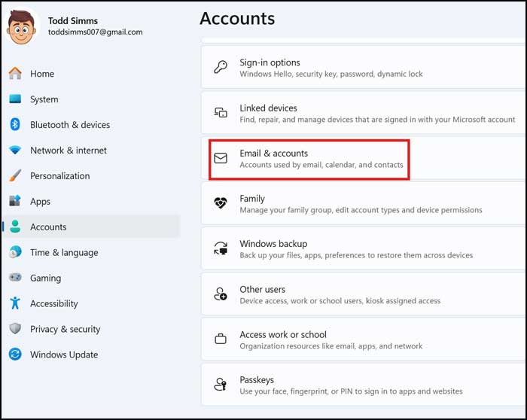Click the Privacy & security shield icon
527x420 pixels.
tap(15, 329)
